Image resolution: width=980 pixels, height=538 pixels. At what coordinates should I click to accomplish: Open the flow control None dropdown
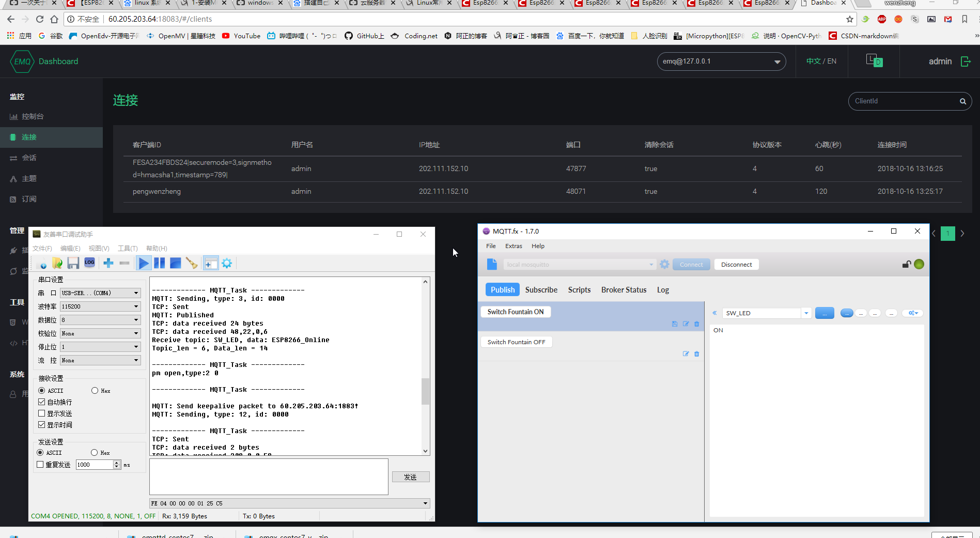(100, 360)
